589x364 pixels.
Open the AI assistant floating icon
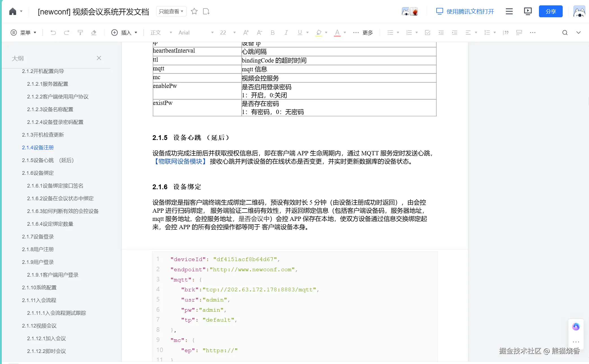[576, 327]
